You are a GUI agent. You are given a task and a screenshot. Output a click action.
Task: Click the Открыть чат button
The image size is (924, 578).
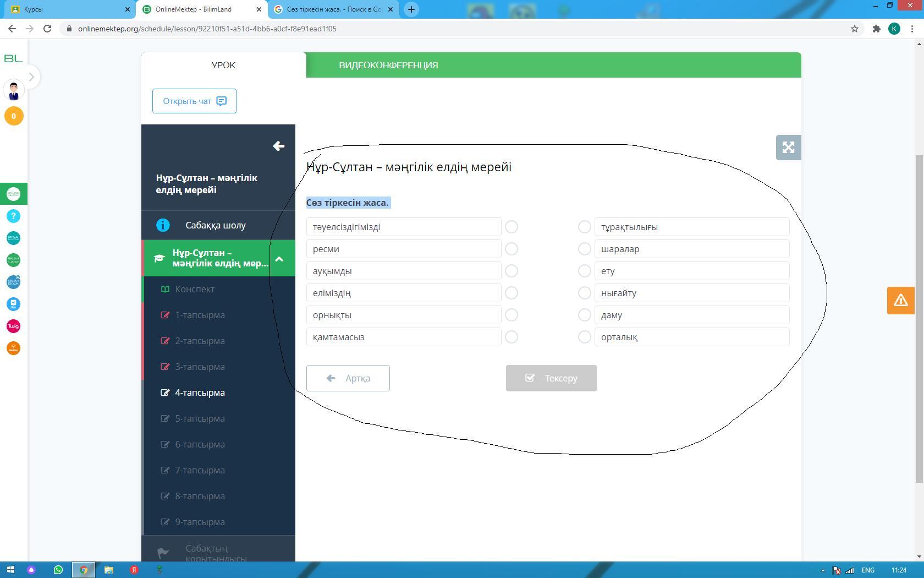194,101
